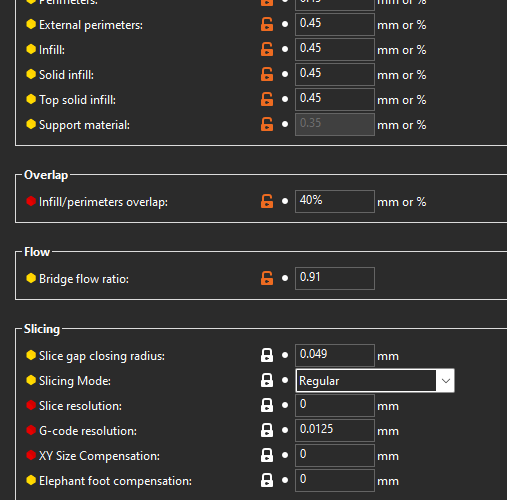Click the Solid infill unlocked padlock icon
Screen dimensions: 507x500
click(267, 75)
